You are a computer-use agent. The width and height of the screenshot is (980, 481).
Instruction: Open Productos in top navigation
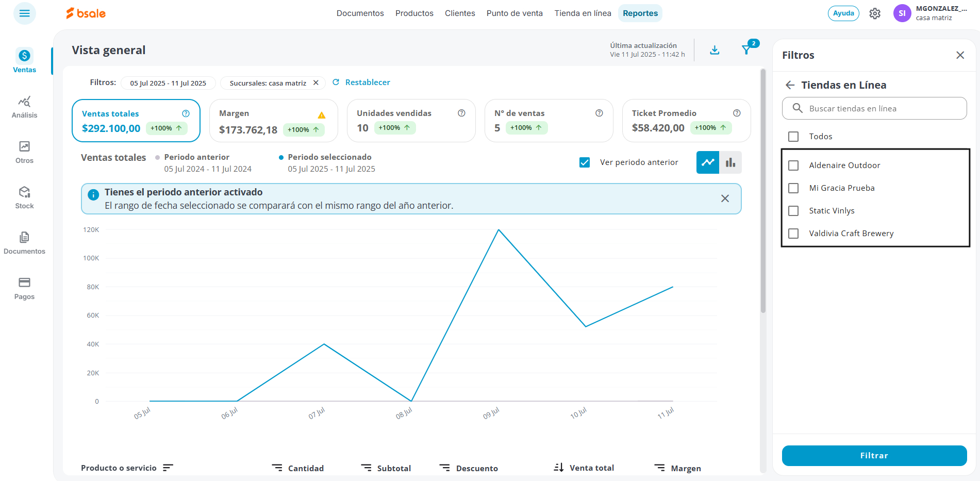[414, 13]
